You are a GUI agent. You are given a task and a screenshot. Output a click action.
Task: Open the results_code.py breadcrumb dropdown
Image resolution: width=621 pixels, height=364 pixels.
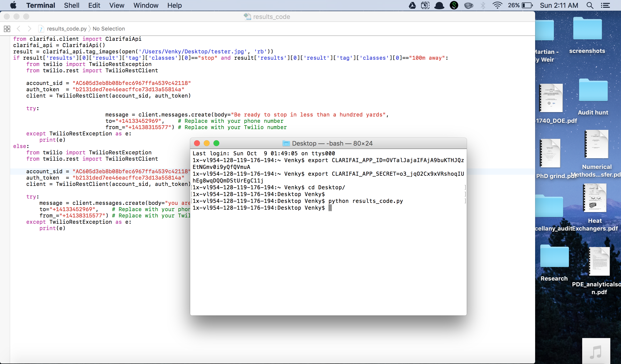click(x=66, y=29)
